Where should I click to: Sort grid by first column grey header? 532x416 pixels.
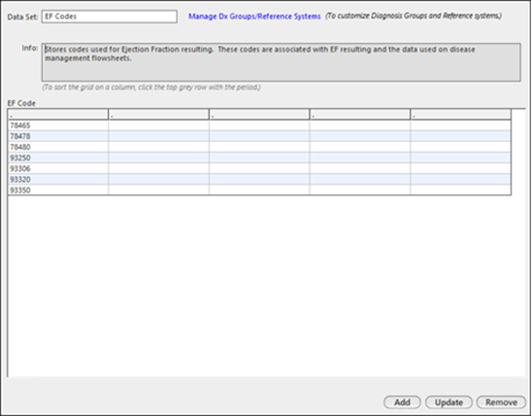pyautogui.click(x=58, y=115)
